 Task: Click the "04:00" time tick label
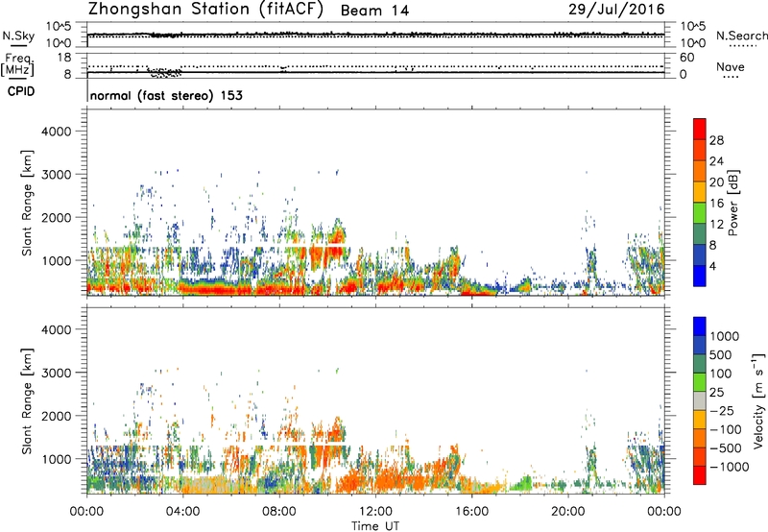pos(182,512)
